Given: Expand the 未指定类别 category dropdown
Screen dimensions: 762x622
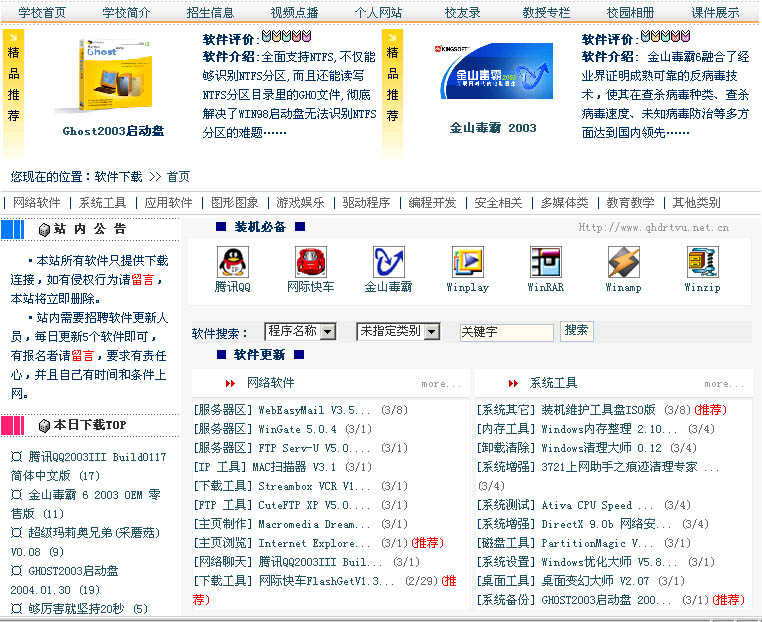Looking at the screenshot, I should pos(398,331).
